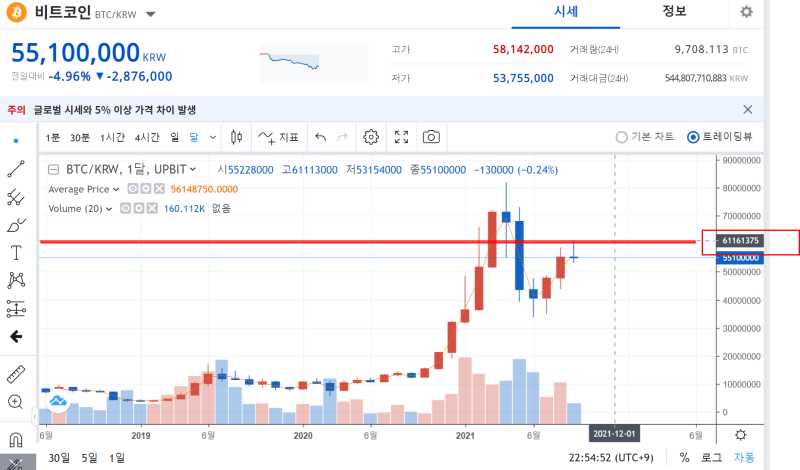Open chart settings gear in toolbar
Screen dimensions: 800x470
371,137
